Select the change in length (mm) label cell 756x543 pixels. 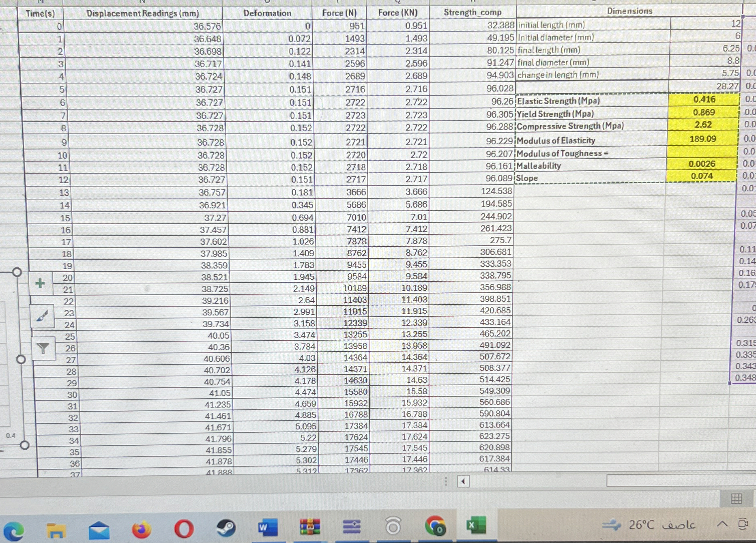coord(592,75)
